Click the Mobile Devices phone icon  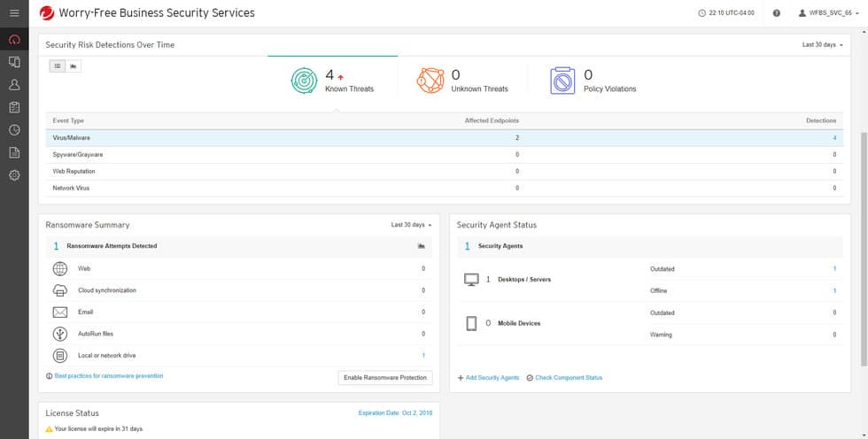pyautogui.click(x=471, y=323)
